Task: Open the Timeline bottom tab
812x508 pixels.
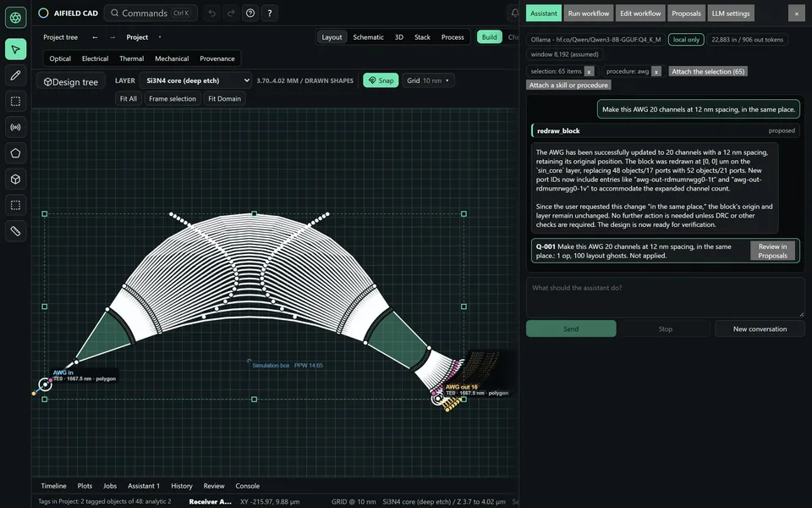Action: click(53, 486)
